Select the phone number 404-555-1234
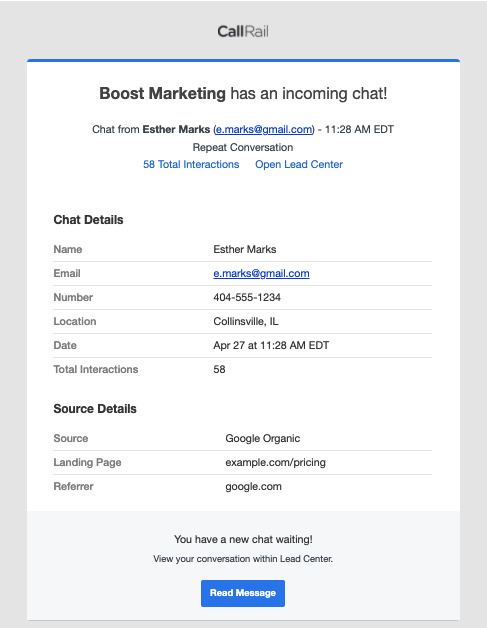 click(247, 298)
